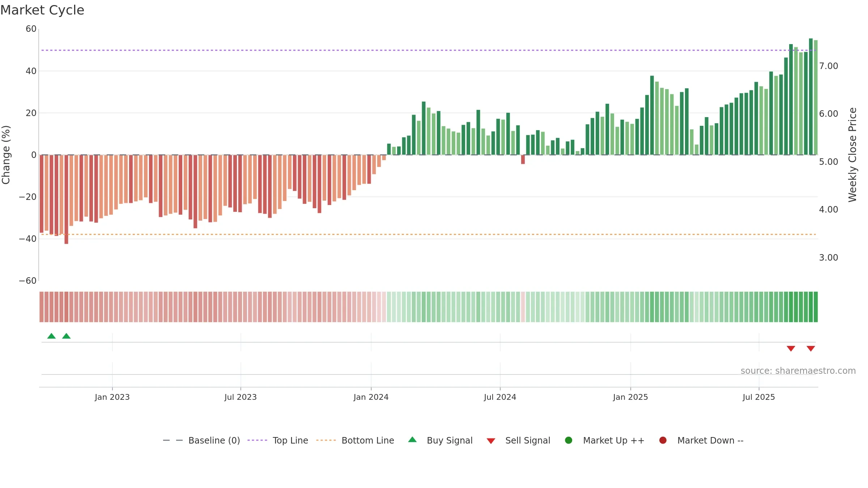Toggle the Top Line legend entry
The height and width of the screenshot is (488, 868).
tap(278, 440)
